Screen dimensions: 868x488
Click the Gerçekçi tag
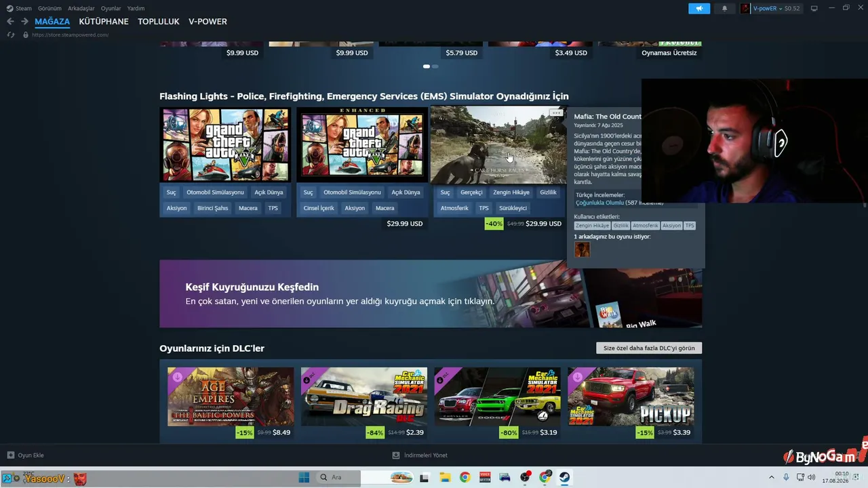coord(471,192)
